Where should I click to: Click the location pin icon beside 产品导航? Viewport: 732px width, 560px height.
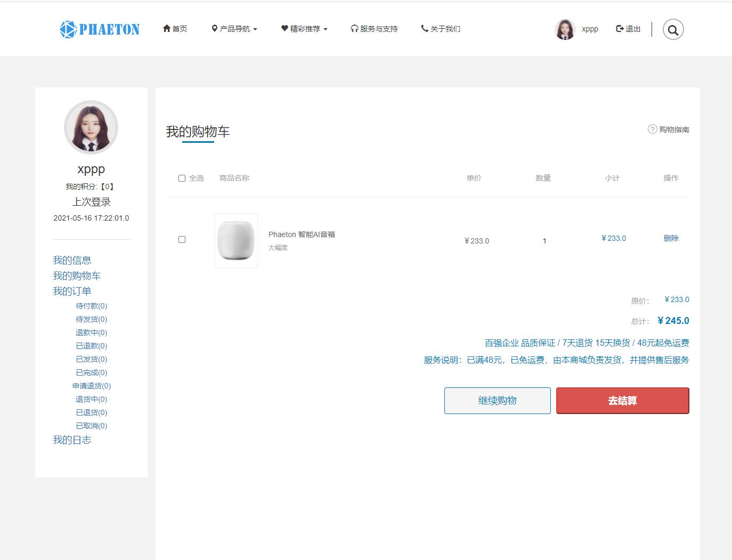tap(215, 28)
